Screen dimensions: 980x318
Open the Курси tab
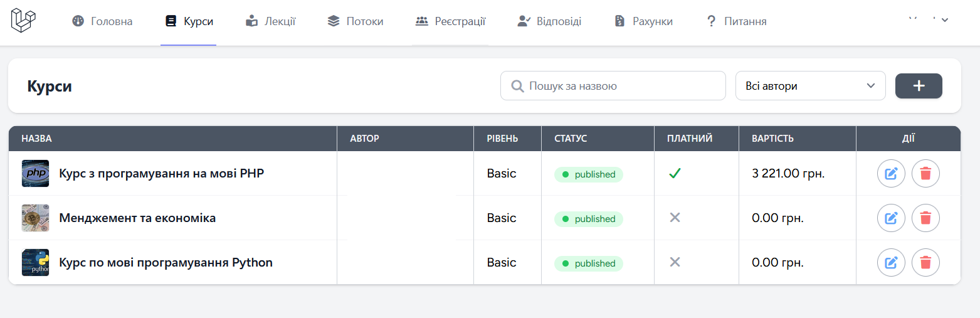click(x=189, y=21)
